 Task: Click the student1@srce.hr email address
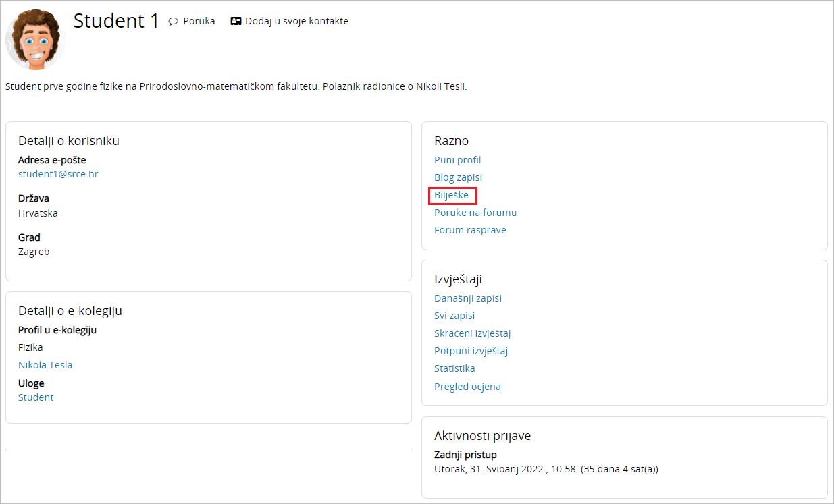point(58,174)
